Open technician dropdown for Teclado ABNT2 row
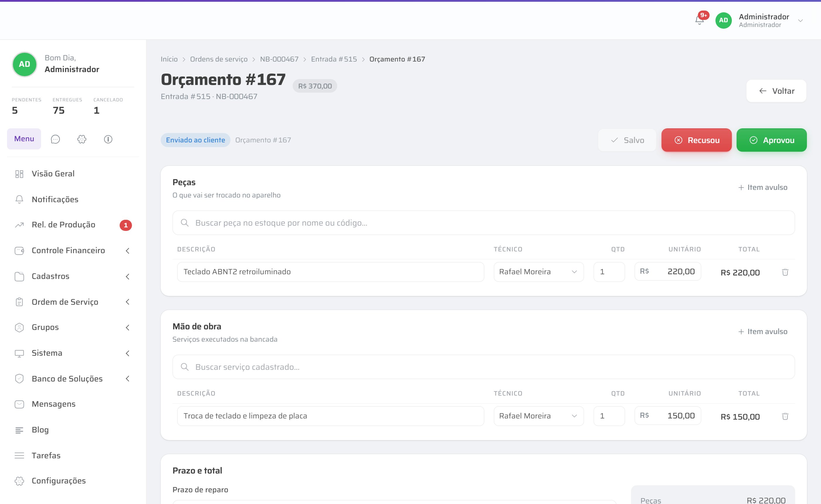Viewport: 821px width, 504px height. click(x=539, y=272)
